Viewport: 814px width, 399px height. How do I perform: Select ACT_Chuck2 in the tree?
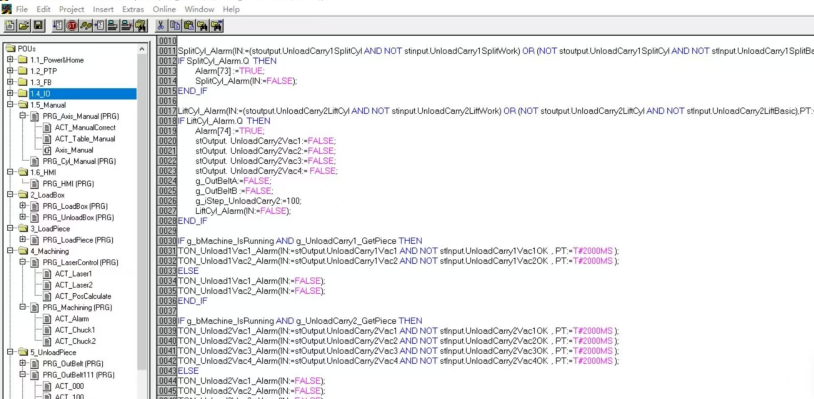coord(75,341)
